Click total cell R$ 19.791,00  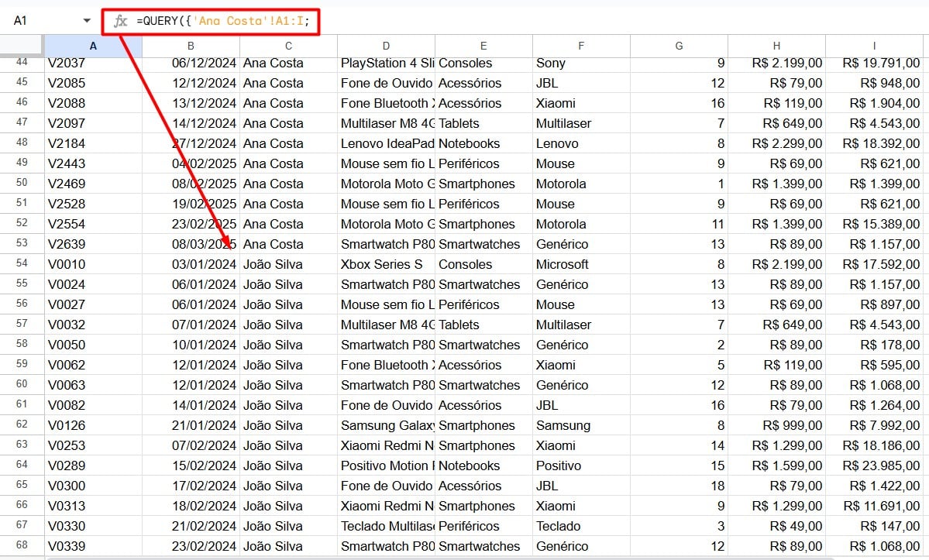pos(875,63)
